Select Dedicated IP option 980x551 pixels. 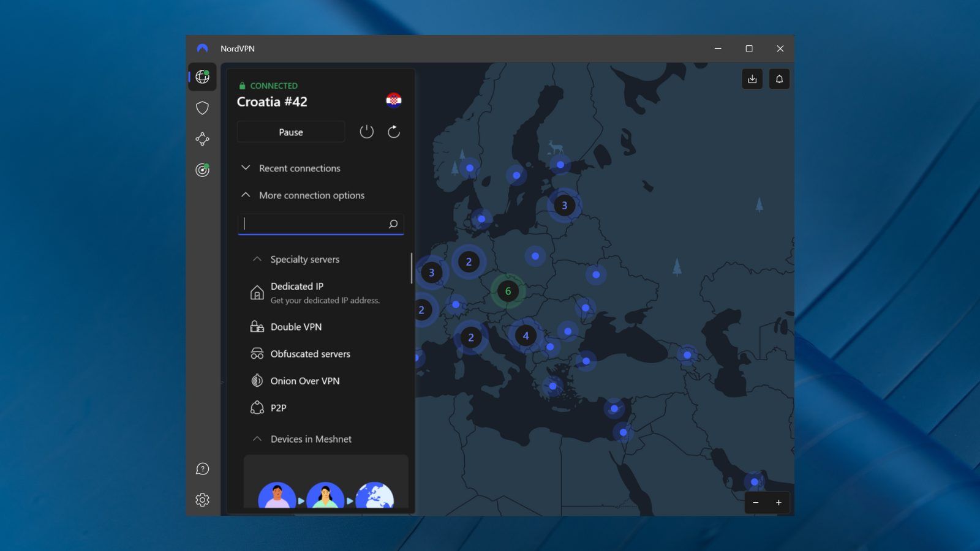pos(326,293)
